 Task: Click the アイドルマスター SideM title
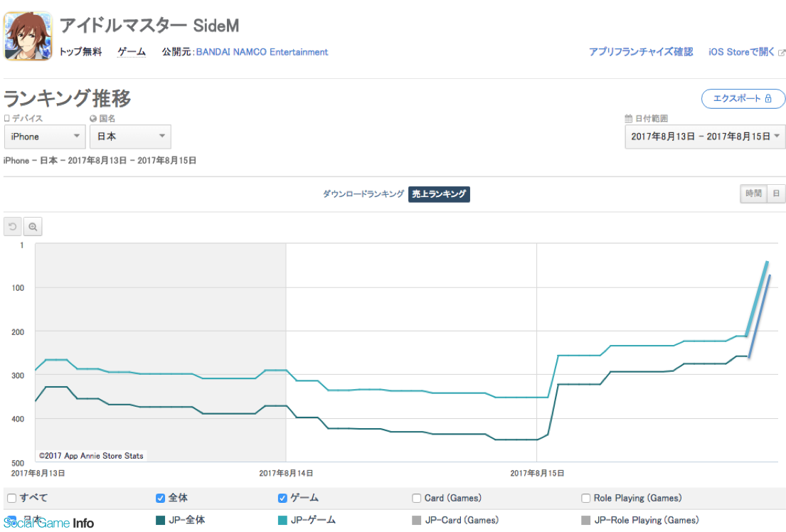(x=149, y=26)
